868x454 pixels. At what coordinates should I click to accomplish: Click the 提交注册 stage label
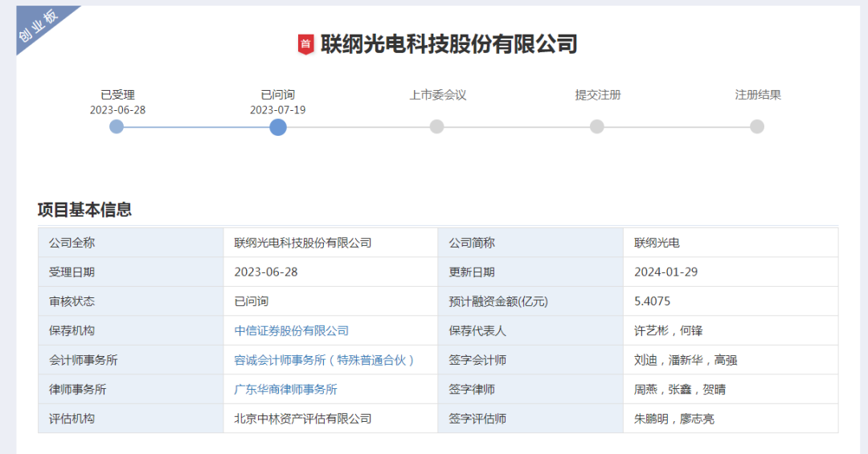598,95
